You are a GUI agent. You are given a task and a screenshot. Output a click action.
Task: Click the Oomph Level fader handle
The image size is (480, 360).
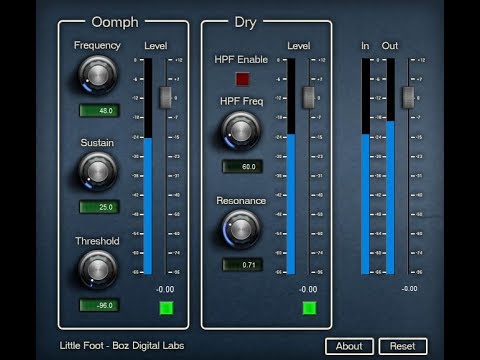pyautogui.click(x=165, y=98)
